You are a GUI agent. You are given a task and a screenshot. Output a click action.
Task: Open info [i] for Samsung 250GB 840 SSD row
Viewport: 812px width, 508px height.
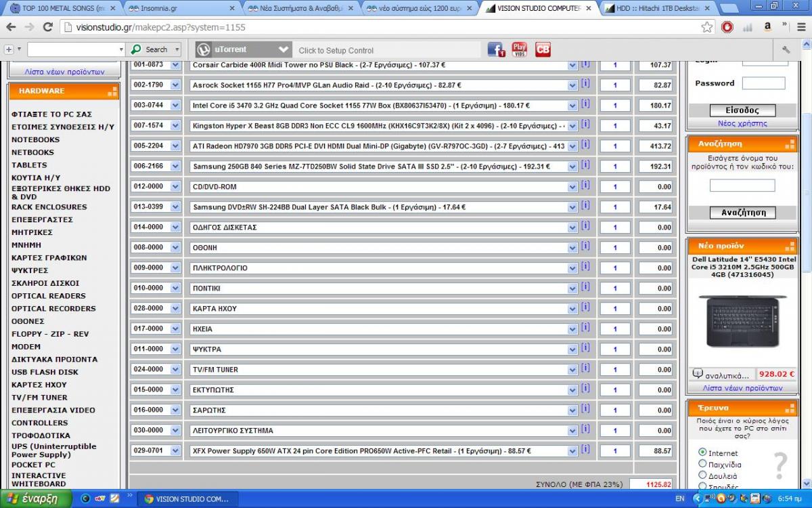pos(585,165)
